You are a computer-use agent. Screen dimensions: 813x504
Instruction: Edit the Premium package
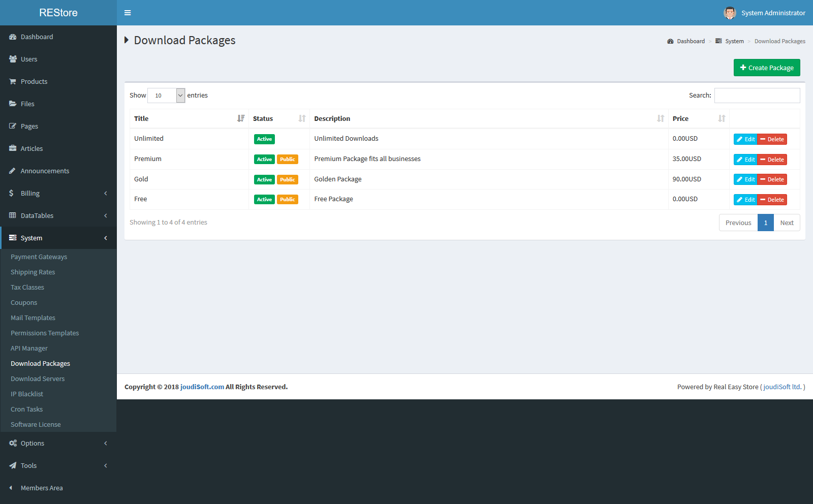coord(745,160)
